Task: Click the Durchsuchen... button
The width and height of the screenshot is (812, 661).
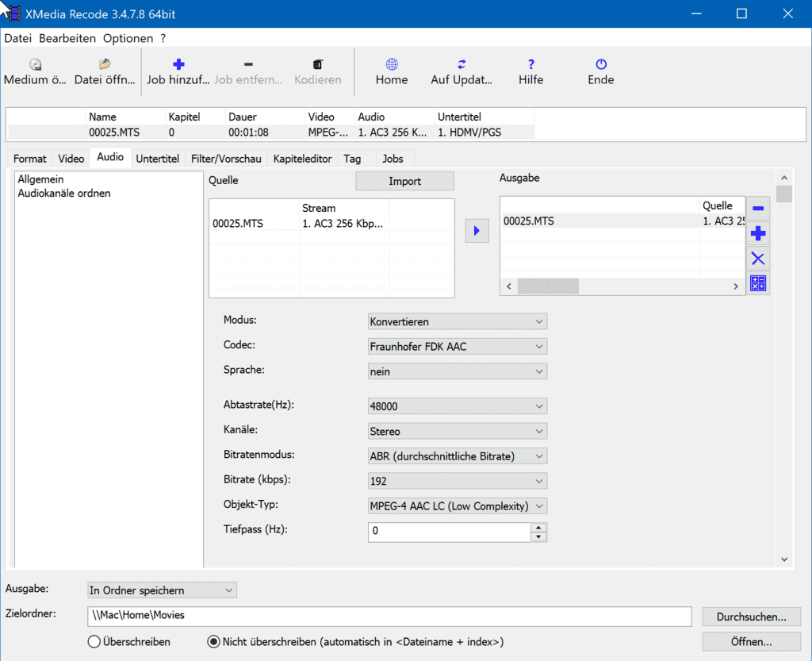Action: (751, 617)
